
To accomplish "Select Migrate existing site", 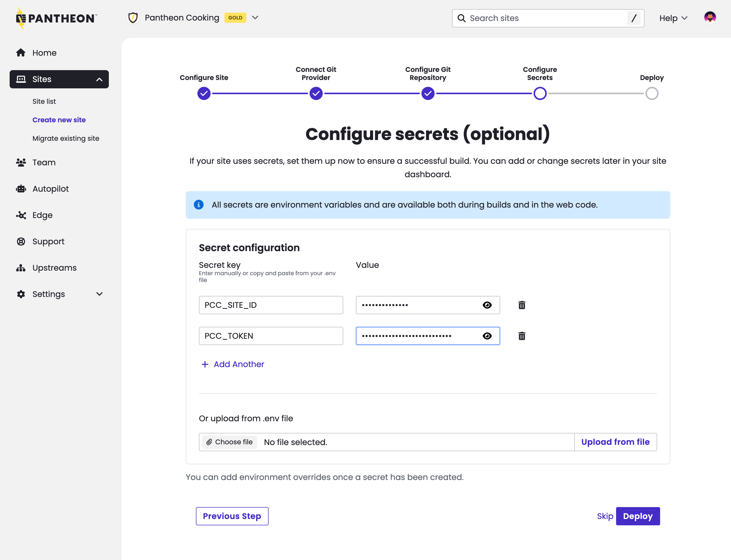I will click(66, 138).
